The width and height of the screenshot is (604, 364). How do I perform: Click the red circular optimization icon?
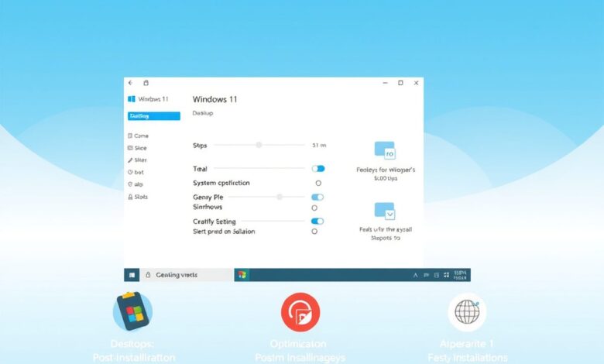pos(300,312)
